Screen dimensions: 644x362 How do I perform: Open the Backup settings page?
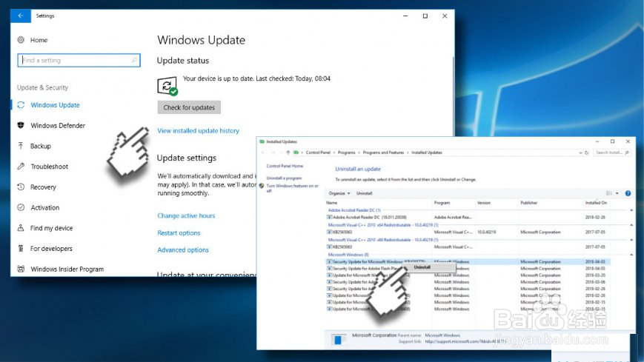pyautogui.click(x=40, y=146)
